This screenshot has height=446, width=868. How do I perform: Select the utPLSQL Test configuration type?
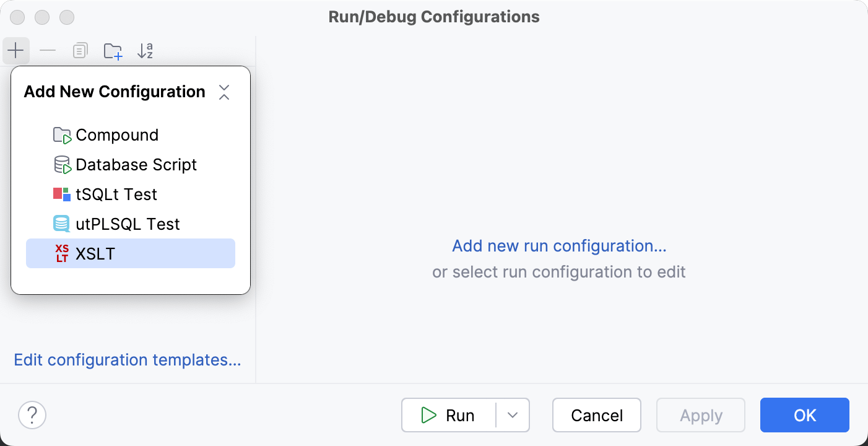coord(128,224)
